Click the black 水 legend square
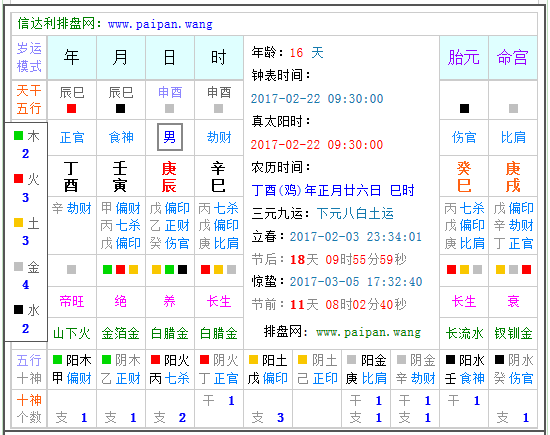 coord(19,310)
